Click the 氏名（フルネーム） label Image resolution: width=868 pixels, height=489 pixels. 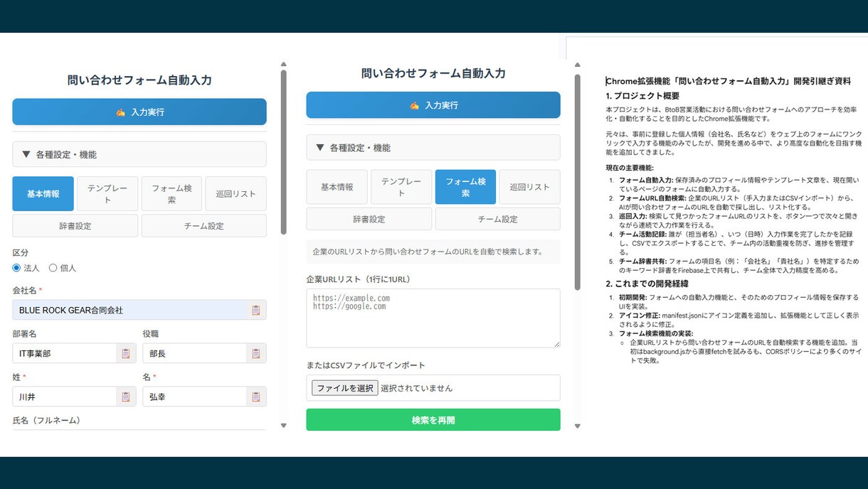tap(47, 421)
